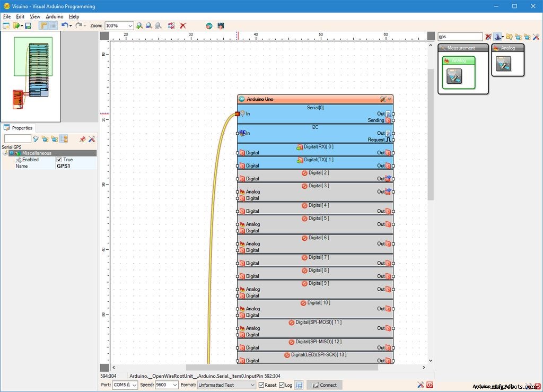This screenshot has width=543, height=392.
Task: Click the undo arrow icon
Action: (x=64, y=25)
